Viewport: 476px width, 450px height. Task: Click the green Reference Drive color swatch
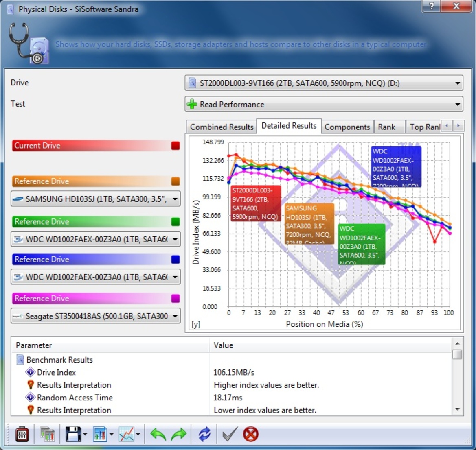point(175,222)
